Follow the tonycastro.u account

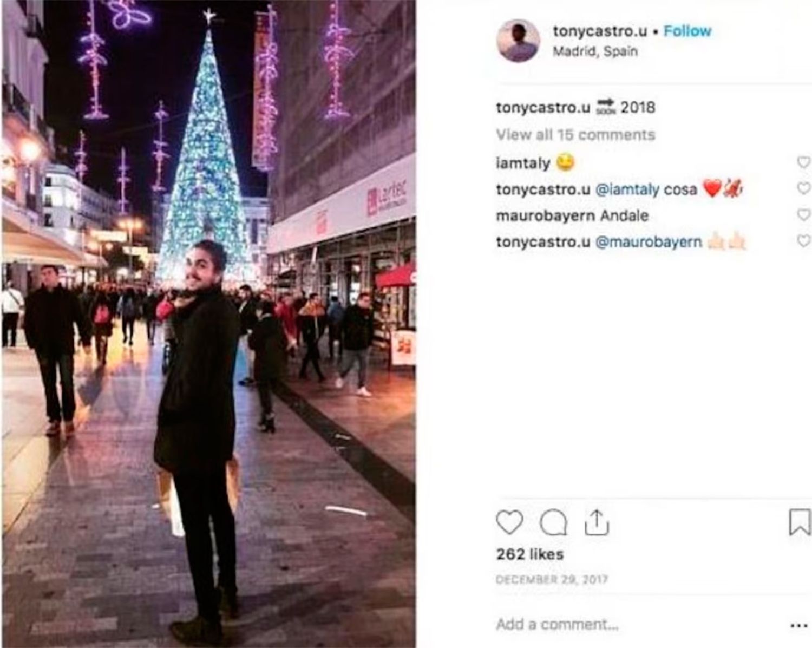tap(687, 31)
